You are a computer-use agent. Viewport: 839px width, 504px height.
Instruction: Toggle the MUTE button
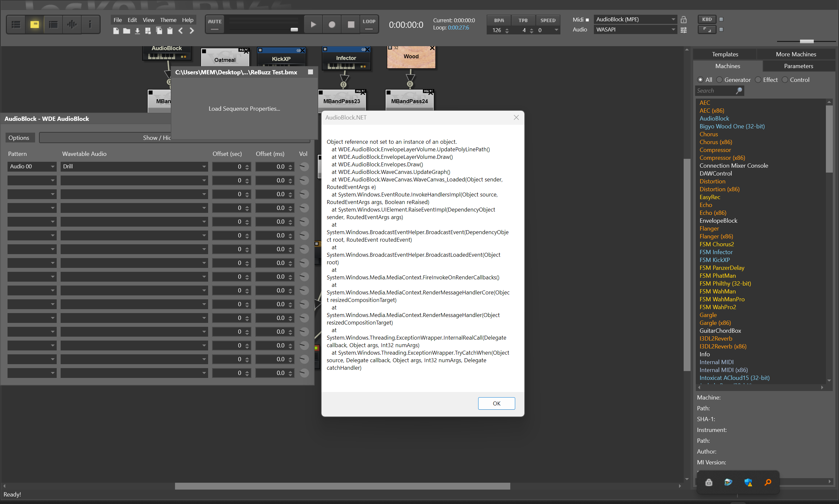coord(215,25)
